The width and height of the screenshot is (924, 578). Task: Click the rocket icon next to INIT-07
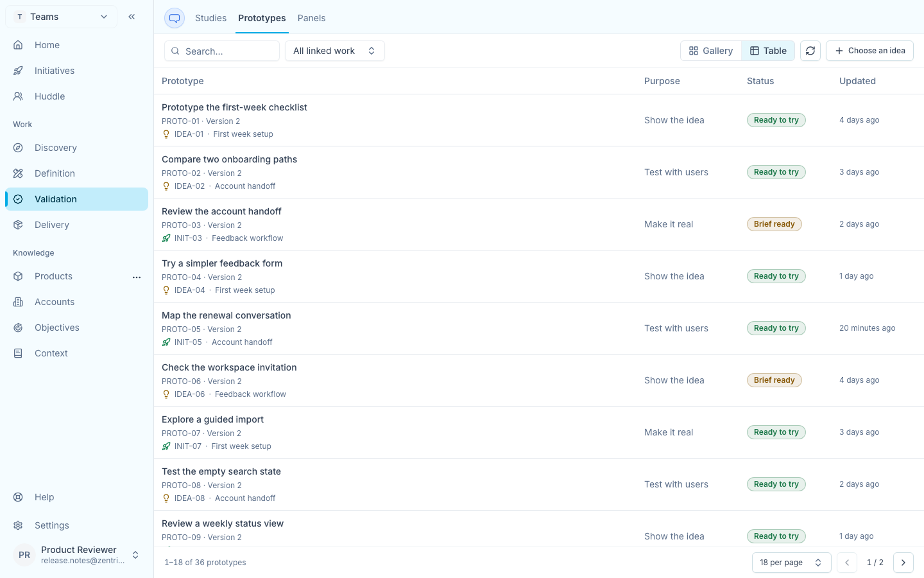pos(166,446)
